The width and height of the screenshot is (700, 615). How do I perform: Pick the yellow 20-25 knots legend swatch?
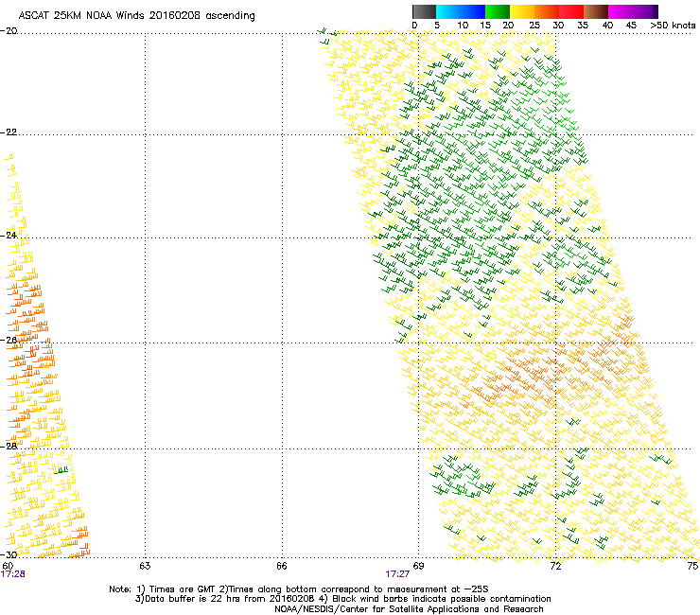point(522,11)
